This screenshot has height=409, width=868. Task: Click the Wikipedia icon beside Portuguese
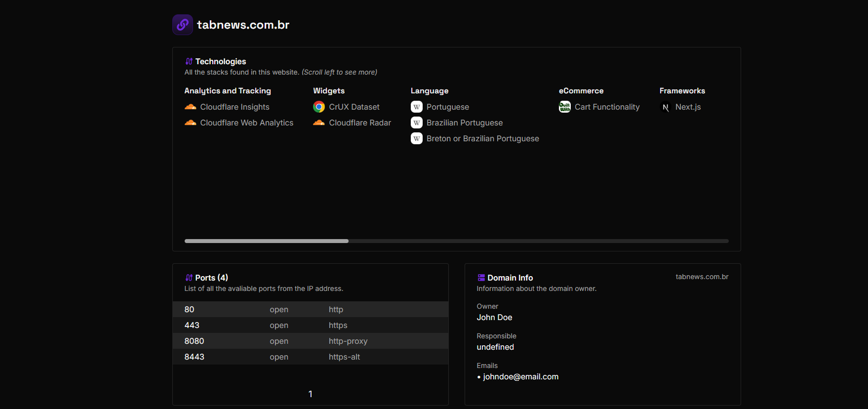pyautogui.click(x=417, y=107)
